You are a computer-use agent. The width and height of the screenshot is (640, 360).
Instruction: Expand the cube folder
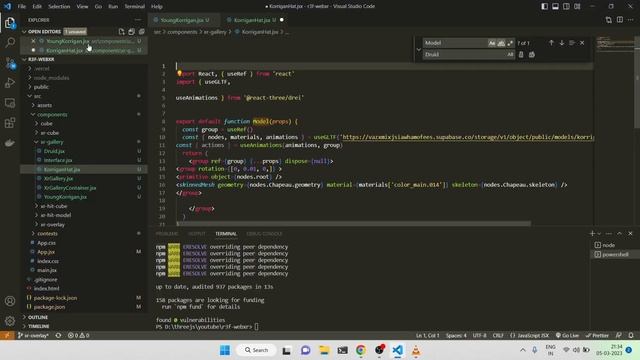point(47,123)
